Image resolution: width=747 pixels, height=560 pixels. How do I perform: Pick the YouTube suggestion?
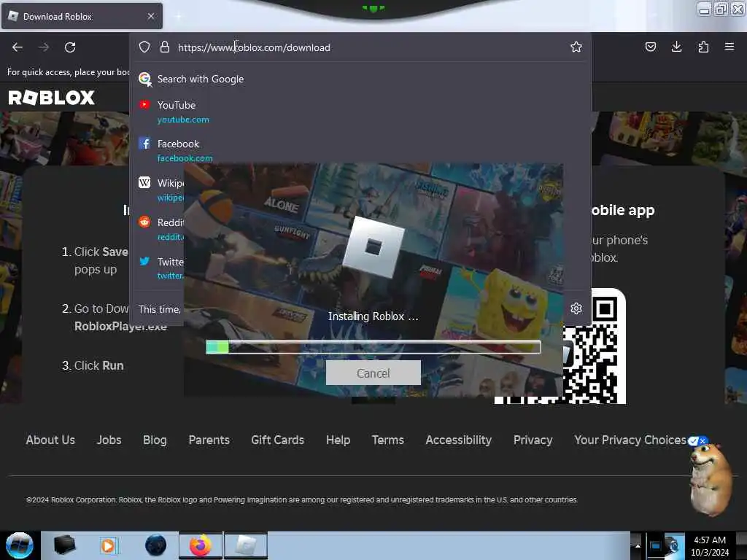(x=360, y=112)
